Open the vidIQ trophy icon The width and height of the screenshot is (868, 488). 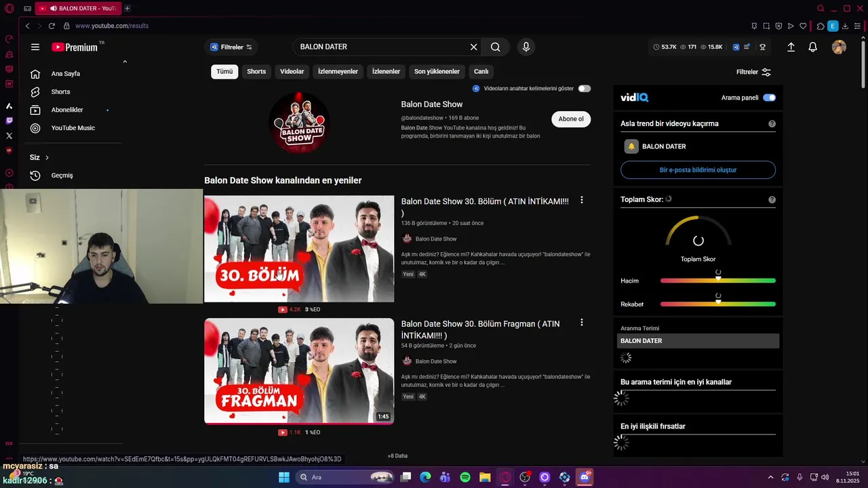pos(762,47)
